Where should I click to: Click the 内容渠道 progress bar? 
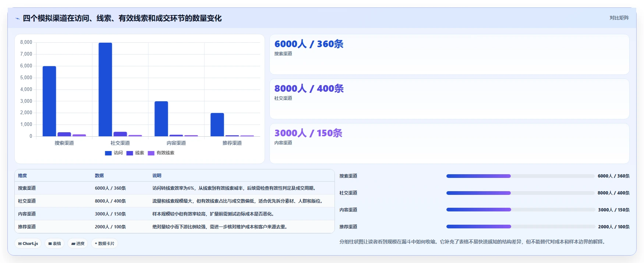click(x=520, y=210)
